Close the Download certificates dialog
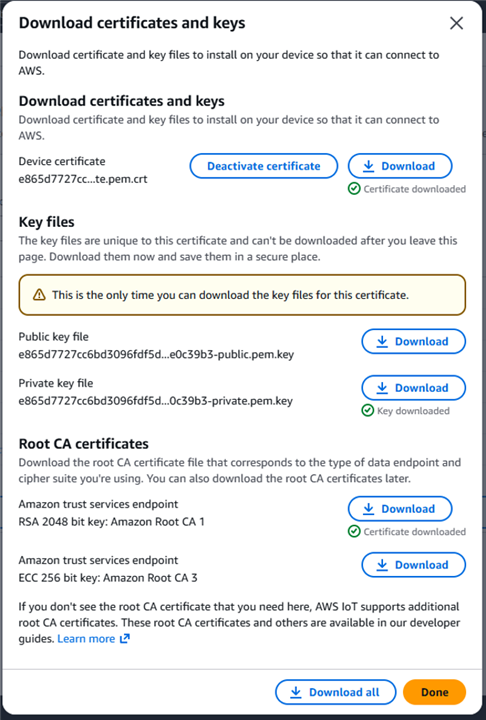The width and height of the screenshot is (486, 720). point(456,23)
